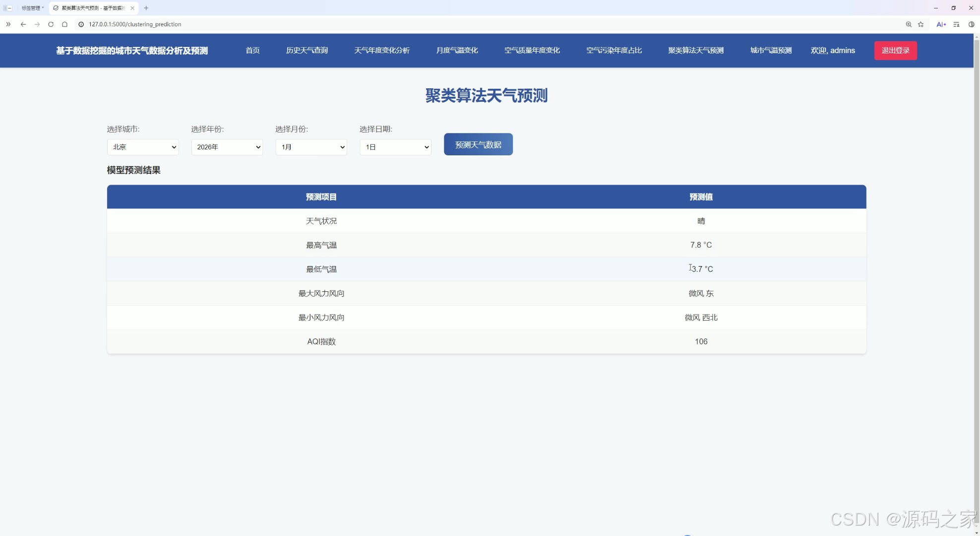Click the AI+ assistant icon
980x536 pixels.
point(941,24)
